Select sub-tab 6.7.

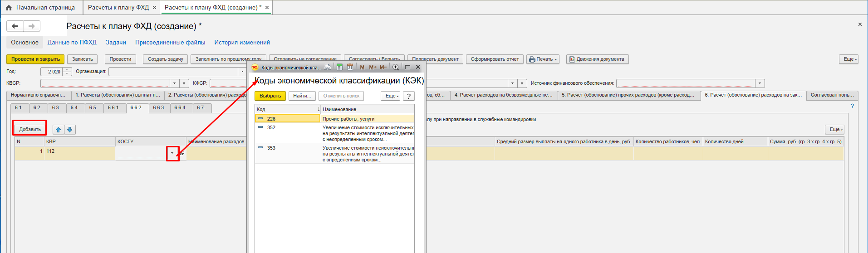coord(201,108)
